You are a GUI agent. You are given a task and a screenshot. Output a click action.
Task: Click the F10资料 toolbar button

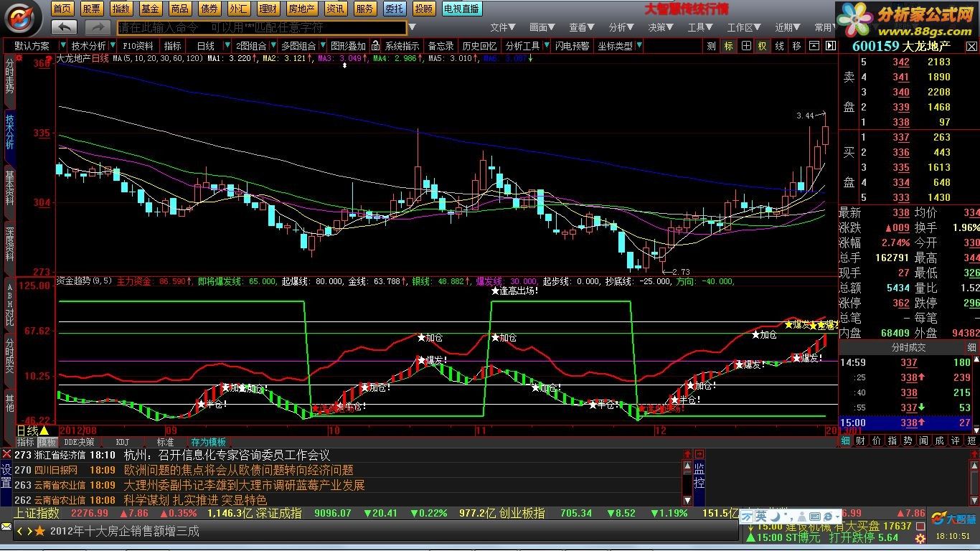pos(138,46)
